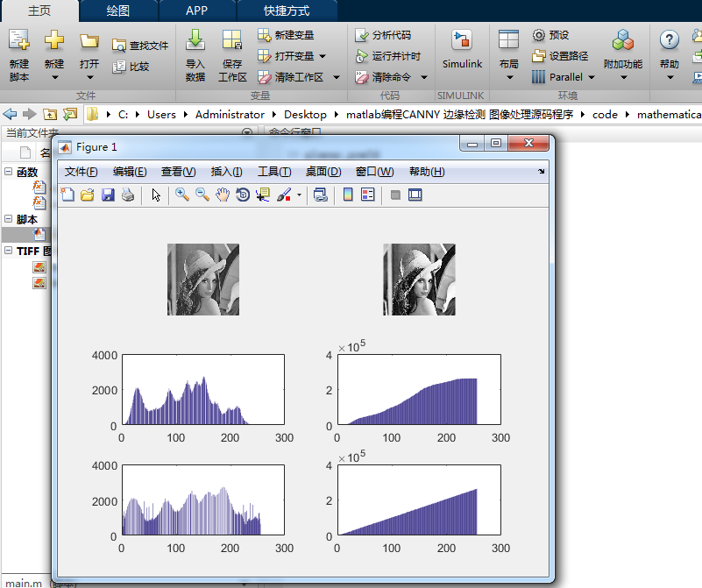Toggle the Pan hand tool

(x=223, y=195)
